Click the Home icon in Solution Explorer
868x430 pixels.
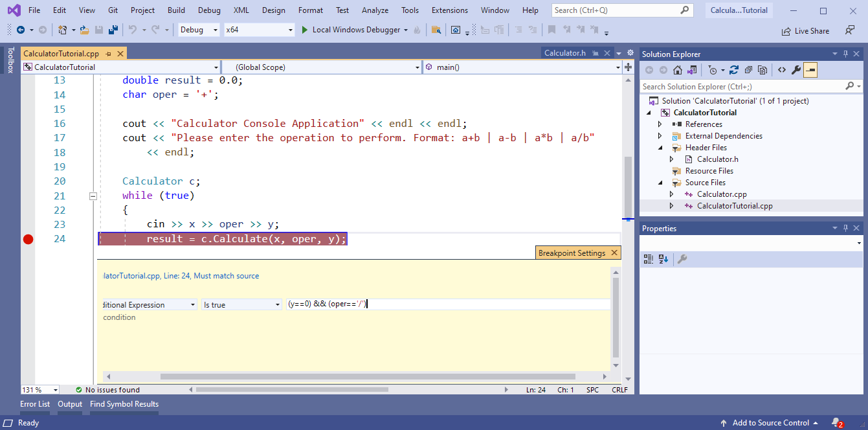click(x=678, y=70)
